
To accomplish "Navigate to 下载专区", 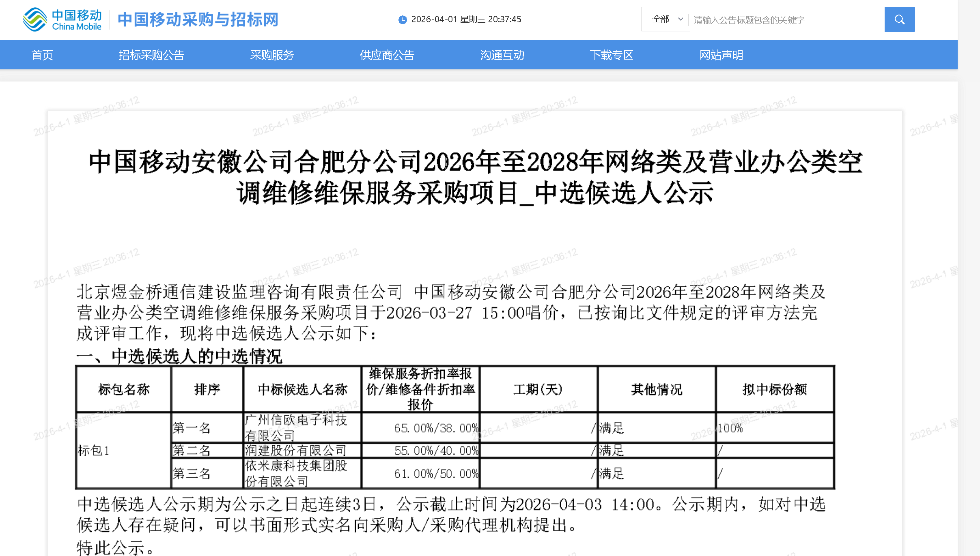I will [611, 55].
